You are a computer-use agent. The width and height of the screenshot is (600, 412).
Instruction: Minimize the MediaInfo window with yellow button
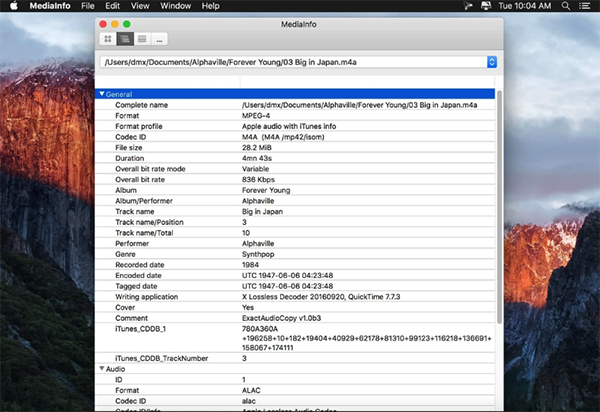115,24
